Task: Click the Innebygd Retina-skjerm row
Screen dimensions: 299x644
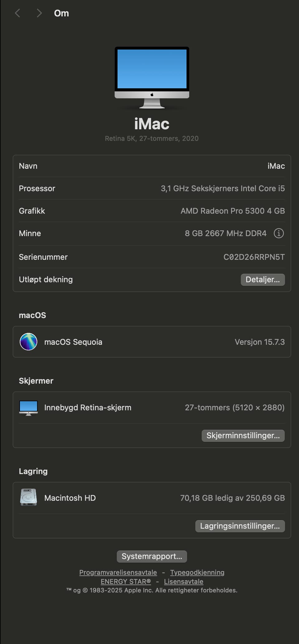Action: 152,407
